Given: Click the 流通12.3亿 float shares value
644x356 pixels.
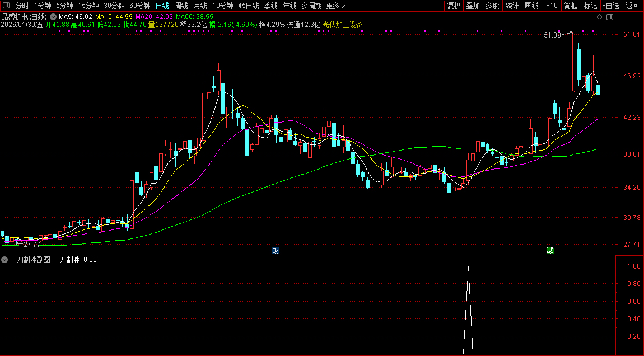Looking at the screenshot, I should pyautogui.click(x=304, y=25).
